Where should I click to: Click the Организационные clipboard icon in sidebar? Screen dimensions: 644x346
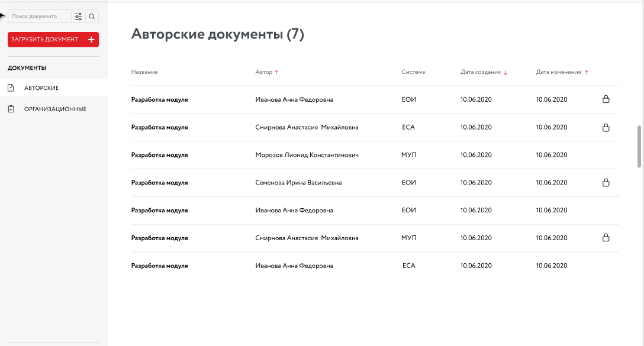pyautogui.click(x=11, y=109)
